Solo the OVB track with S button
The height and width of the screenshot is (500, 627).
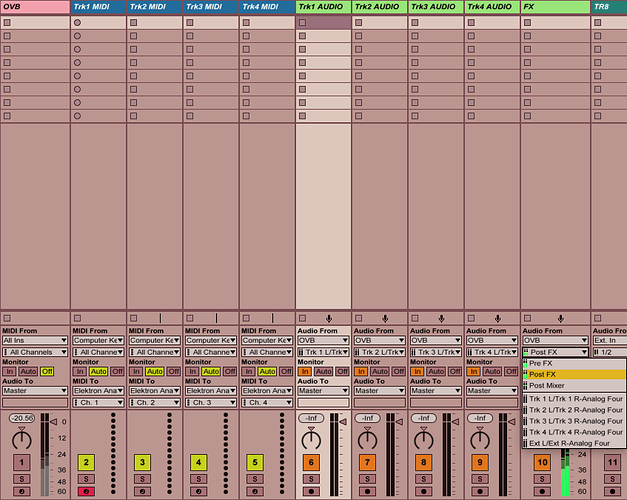pos(21,479)
